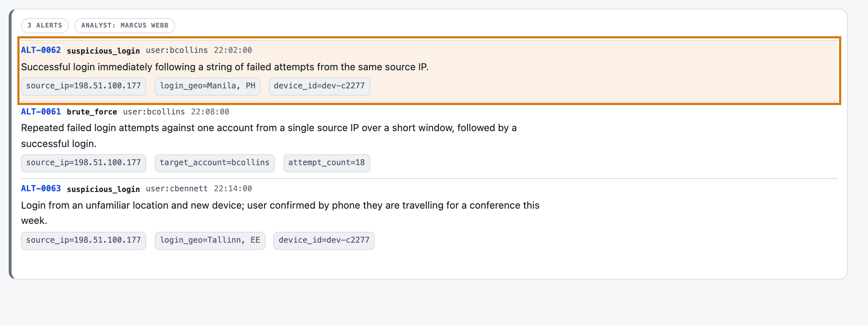Select attempt_count=18 chip
Screen dimensions: 868x326
[x=327, y=163]
